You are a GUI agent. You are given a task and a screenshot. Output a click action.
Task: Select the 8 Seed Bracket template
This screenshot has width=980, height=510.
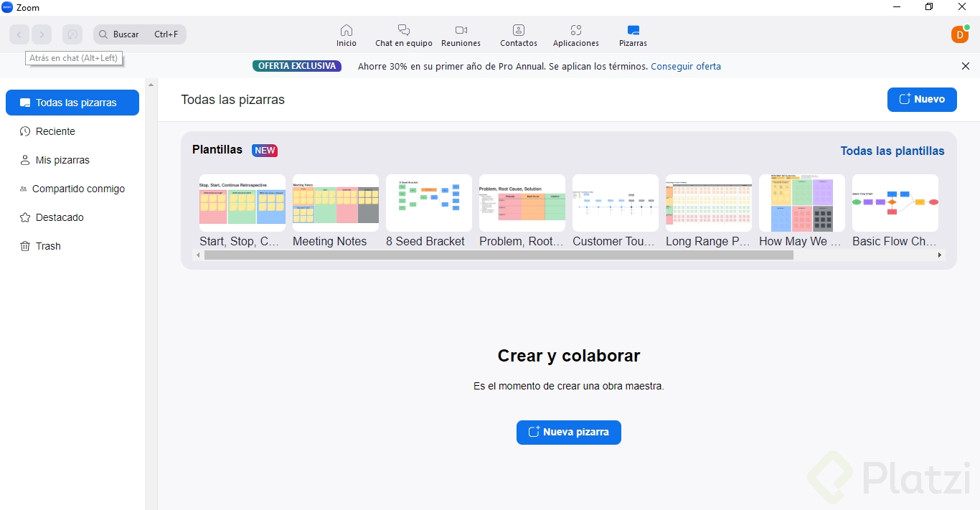click(x=429, y=211)
